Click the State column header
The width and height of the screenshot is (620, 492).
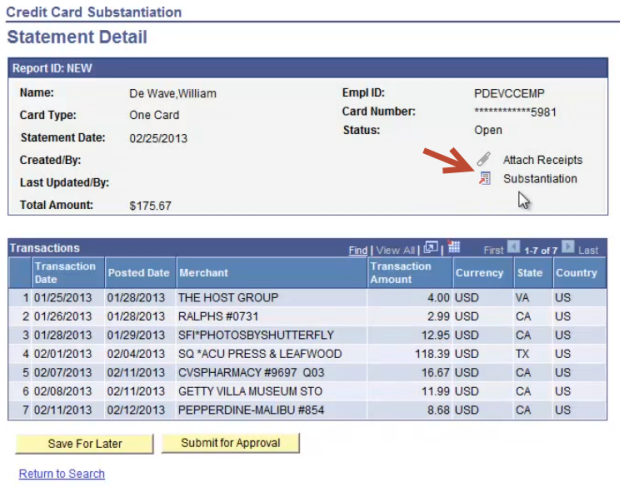529,273
